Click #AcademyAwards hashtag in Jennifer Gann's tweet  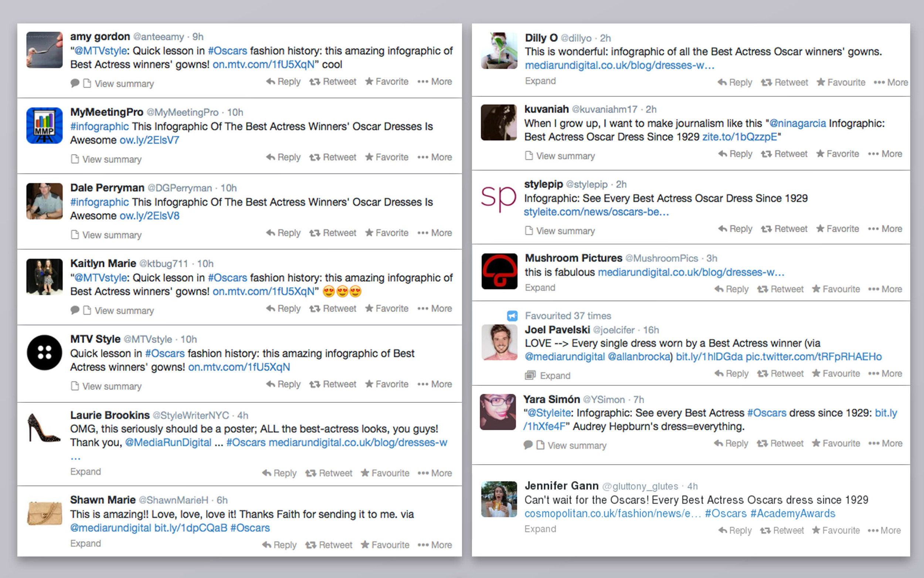tap(792, 513)
